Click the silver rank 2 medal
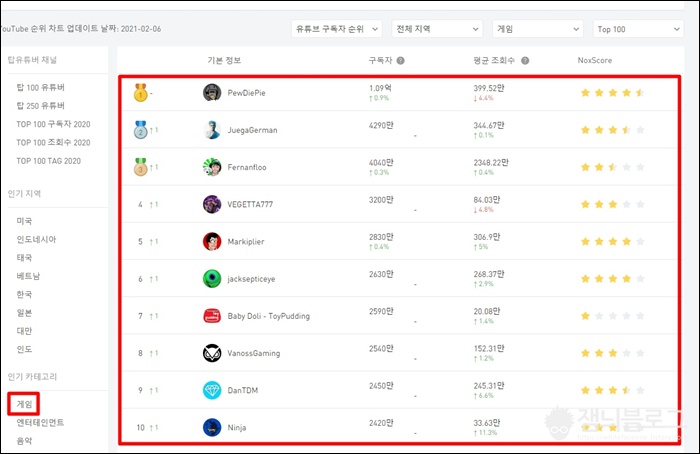The height and width of the screenshot is (454, 700). [141, 129]
